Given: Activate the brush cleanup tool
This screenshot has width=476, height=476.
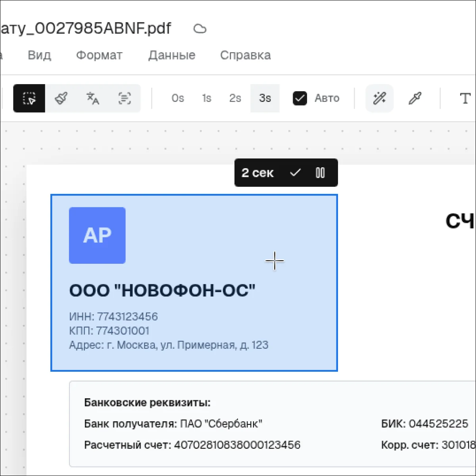Looking at the screenshot, I should tap(61, 98).
